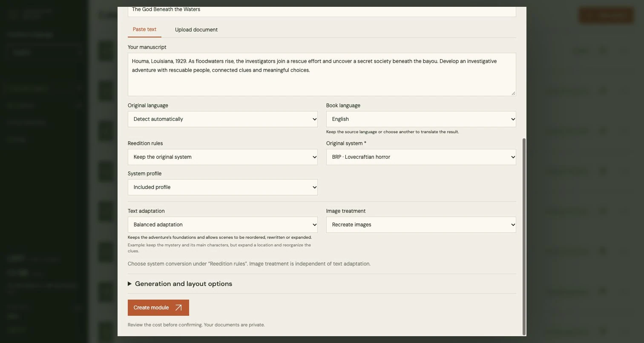Click inside the Your manuscript text area
Screen dimensions: 644x343
click(x=322, y=74)
